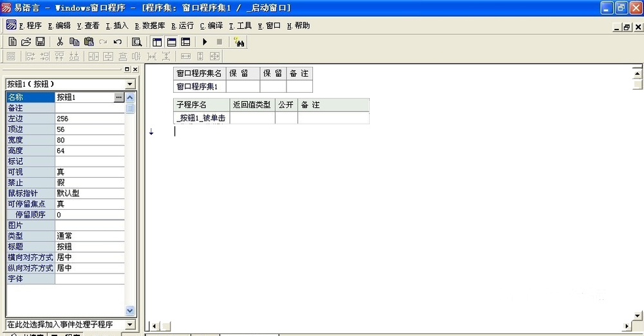644x336 pixels.
Task: Open the I.插入 menu
Action: [117, 26]
